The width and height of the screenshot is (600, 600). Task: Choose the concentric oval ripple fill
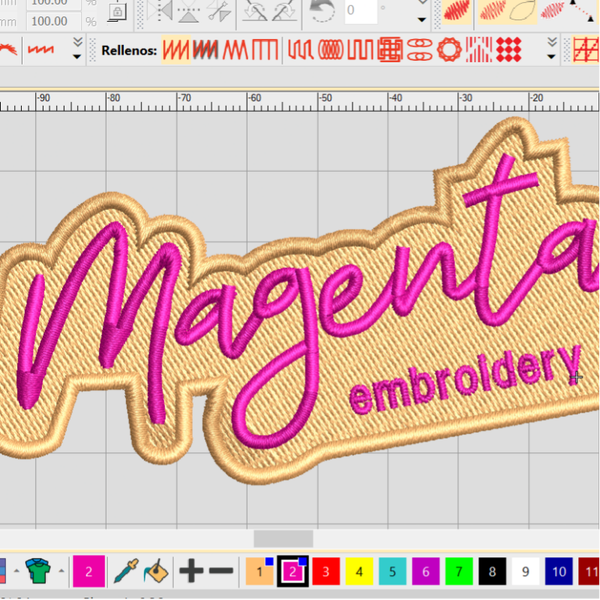(330, 50)
